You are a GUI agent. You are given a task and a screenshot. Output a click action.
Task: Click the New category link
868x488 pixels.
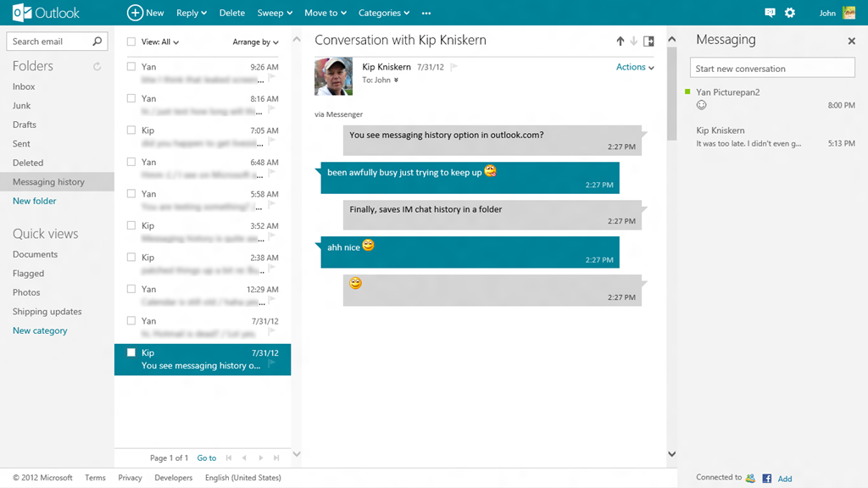[x=40, y=330]
